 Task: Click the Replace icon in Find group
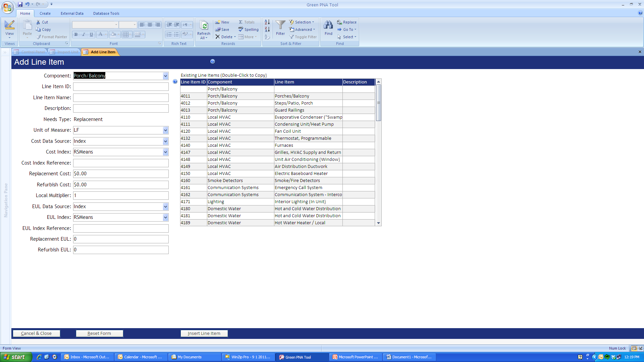tap(339, 22)
